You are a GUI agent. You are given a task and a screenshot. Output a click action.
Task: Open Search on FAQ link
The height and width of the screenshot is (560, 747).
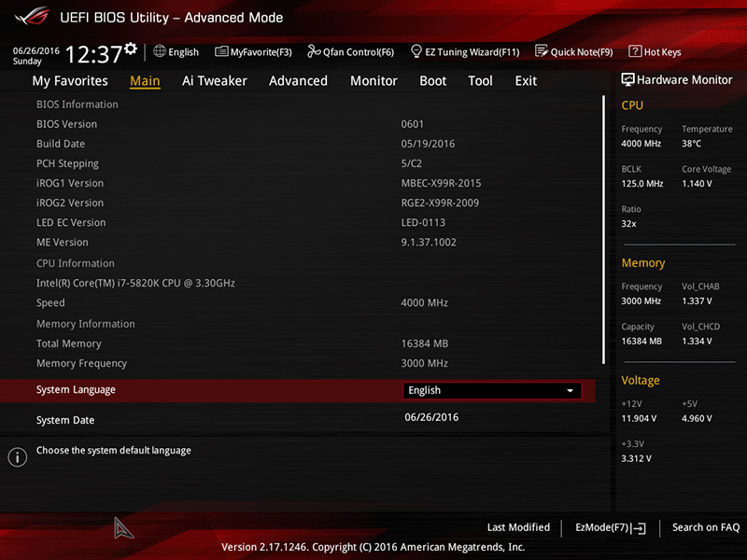pos(706,527)
